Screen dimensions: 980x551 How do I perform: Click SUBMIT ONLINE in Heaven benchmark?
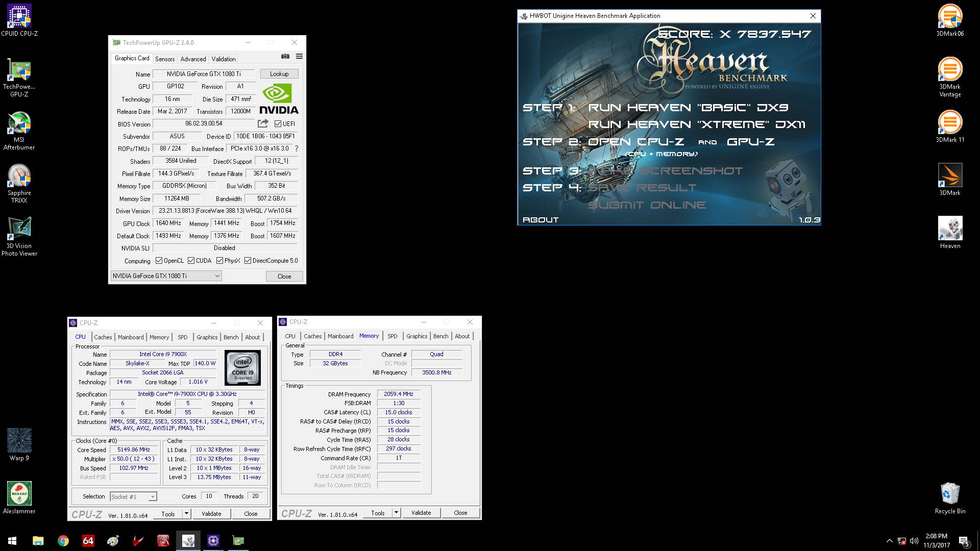tap(647, 205)
